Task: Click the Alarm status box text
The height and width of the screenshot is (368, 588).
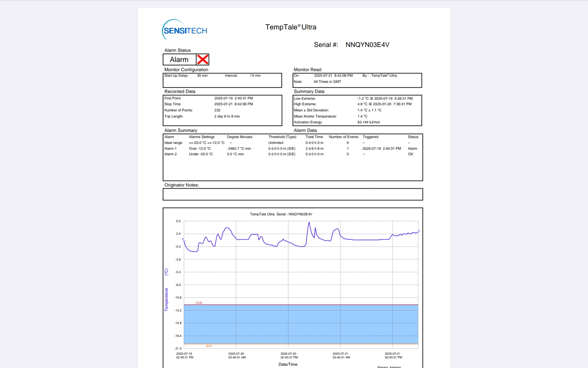Action: (179, 59)
